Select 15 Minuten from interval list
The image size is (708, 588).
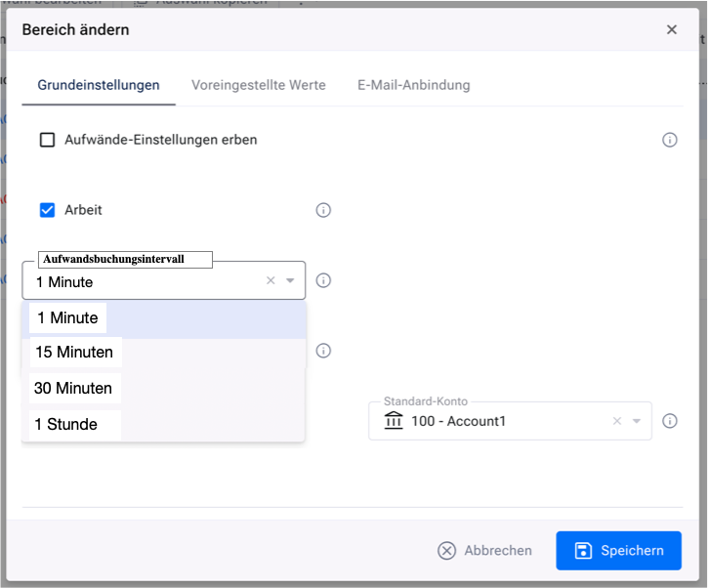[x=74, y=353]
